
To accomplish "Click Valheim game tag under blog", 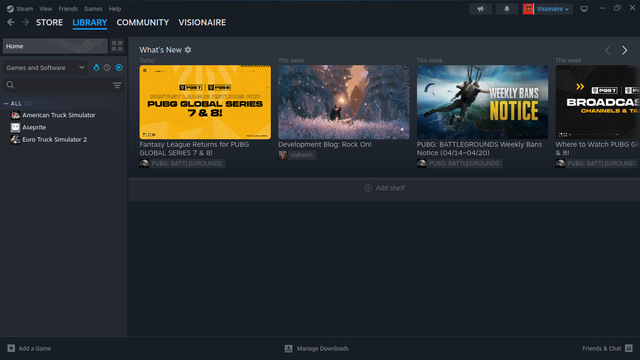I will point(302,155).
